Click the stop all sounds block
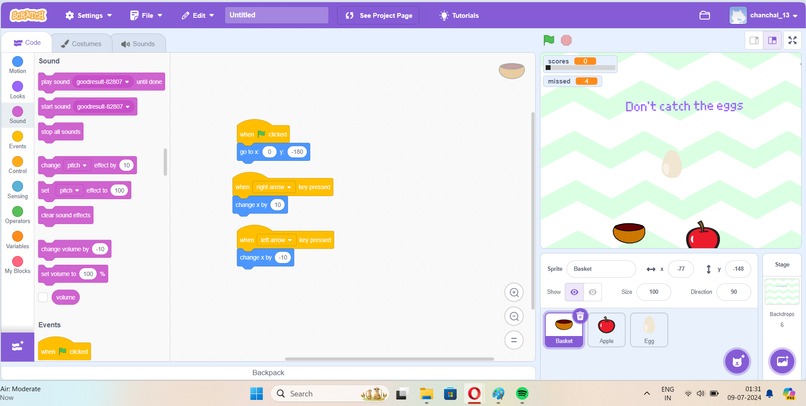This screenshot has height=406, width=806. click(x=61, y=132)
